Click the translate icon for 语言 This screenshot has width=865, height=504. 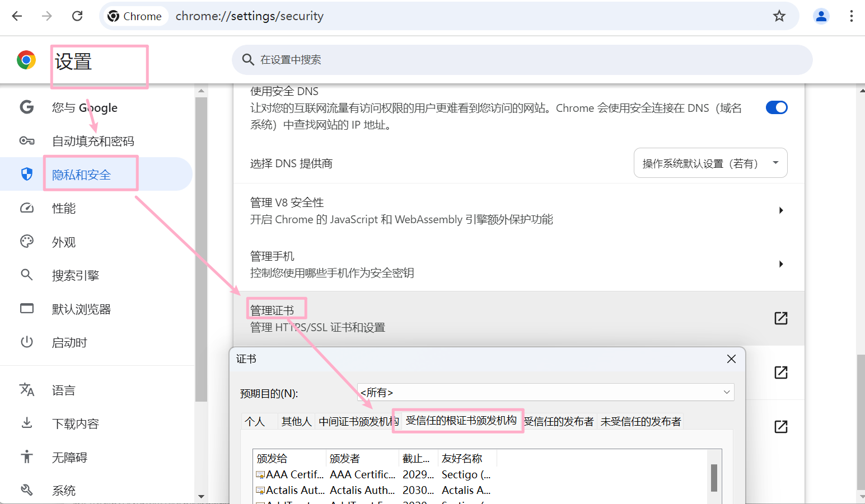tap(27, 390)
